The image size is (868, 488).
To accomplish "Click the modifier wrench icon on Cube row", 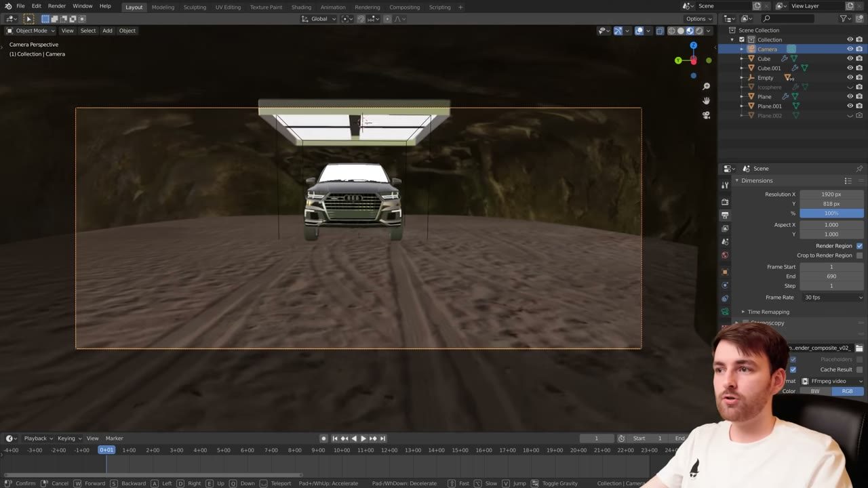I will tap(785, 58).
